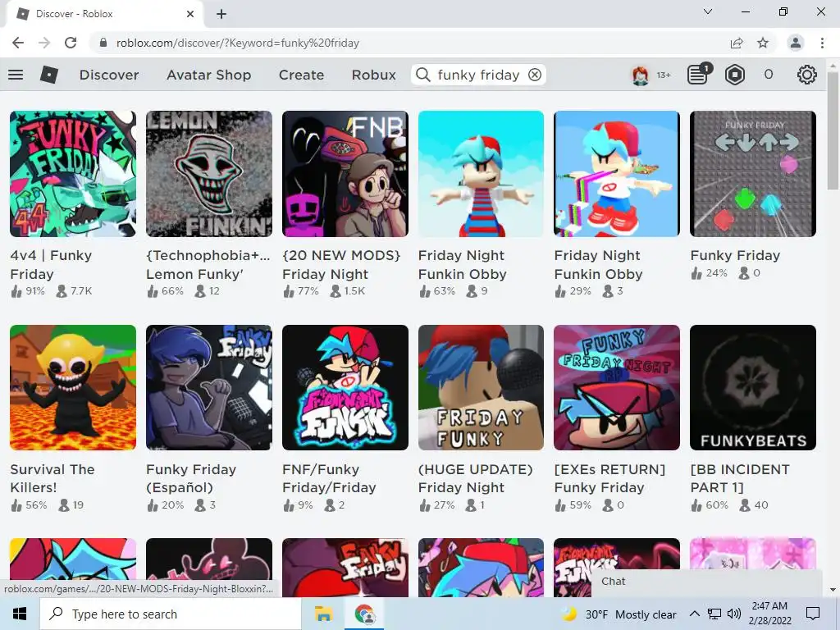The image size is (840, 630).
Task: Click thumbnail of Funkin Obby rated 63%
Action: pyautogui.click(x=481, y=174)
